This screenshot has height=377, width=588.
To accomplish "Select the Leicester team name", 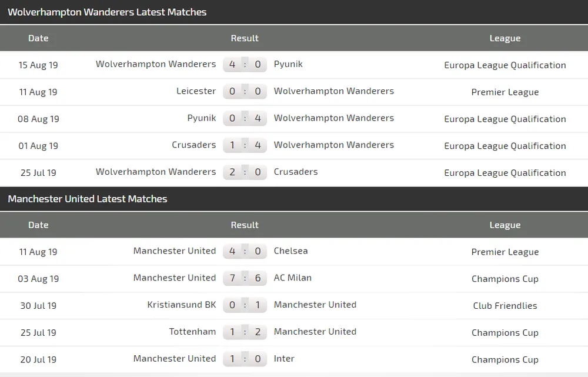I will [196, 91].
